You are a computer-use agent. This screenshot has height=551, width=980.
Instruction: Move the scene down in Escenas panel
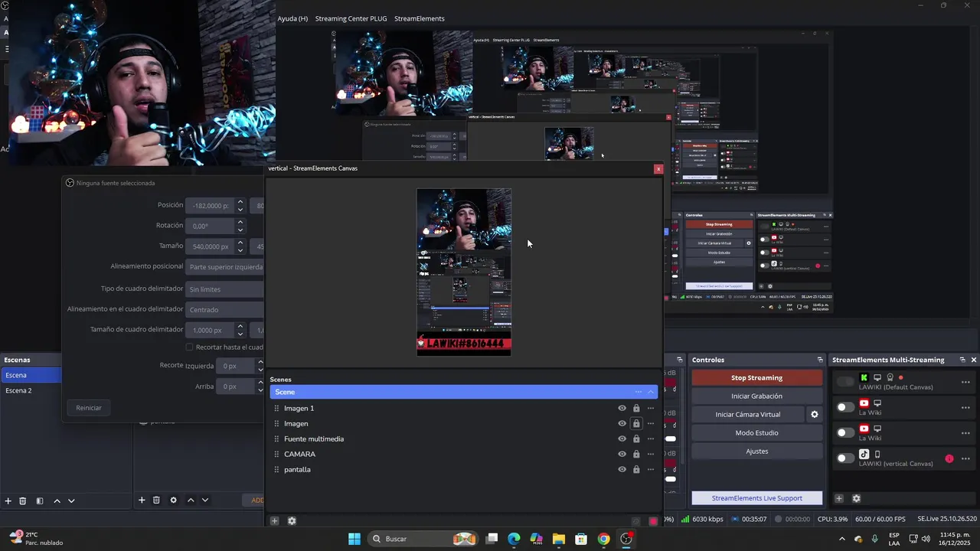click(x=71, y=500)
